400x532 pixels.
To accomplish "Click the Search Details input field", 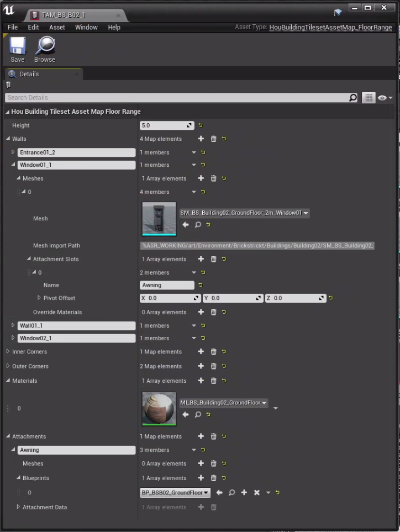I will pos(177,98).
